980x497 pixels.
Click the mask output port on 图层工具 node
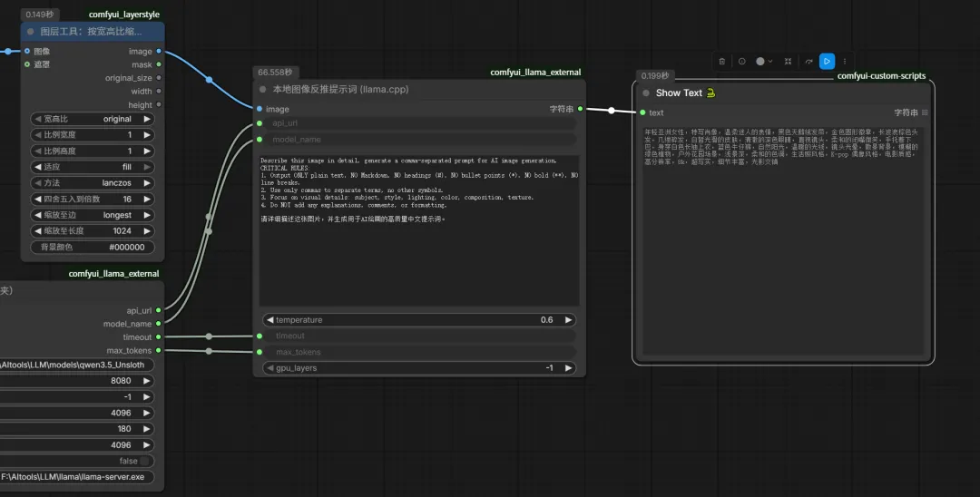coord(159,64)
